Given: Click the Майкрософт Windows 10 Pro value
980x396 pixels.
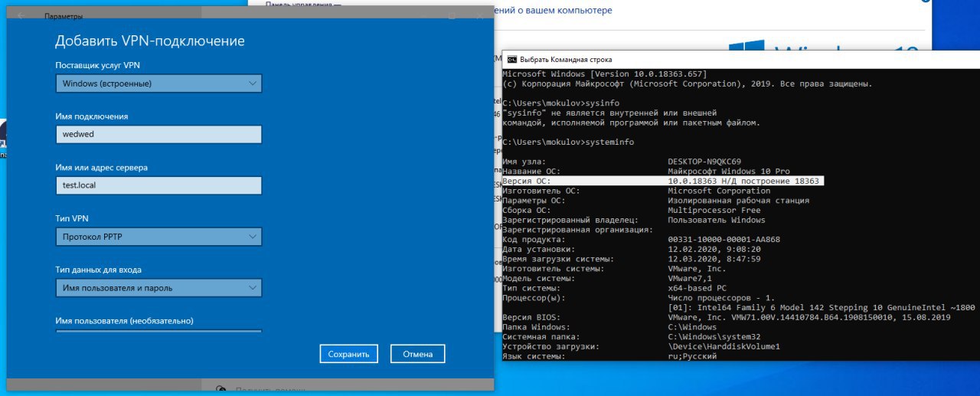Looking at the screenshot, I should (729, 171).
